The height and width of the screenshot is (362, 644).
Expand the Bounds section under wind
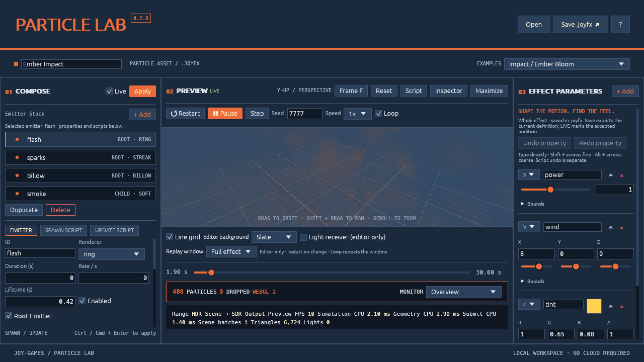coord(532,281)
